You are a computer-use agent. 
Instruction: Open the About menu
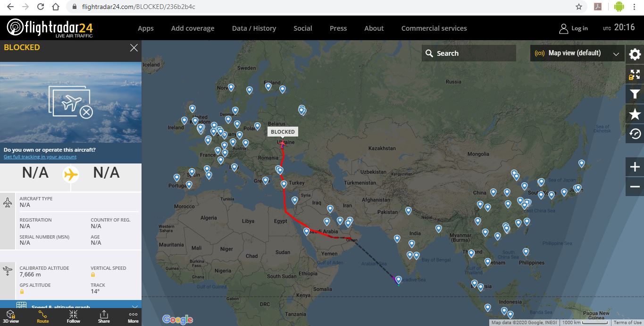[374, 28]
